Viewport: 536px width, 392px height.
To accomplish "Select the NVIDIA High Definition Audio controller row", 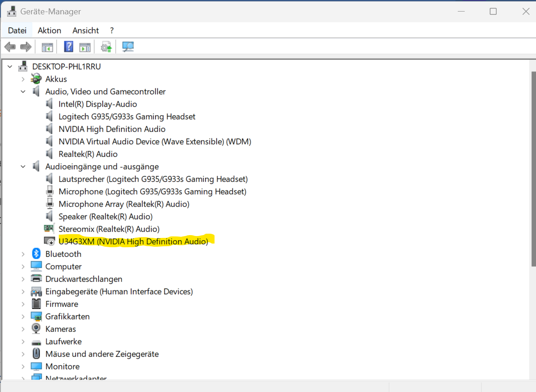I will coord(112,129).
